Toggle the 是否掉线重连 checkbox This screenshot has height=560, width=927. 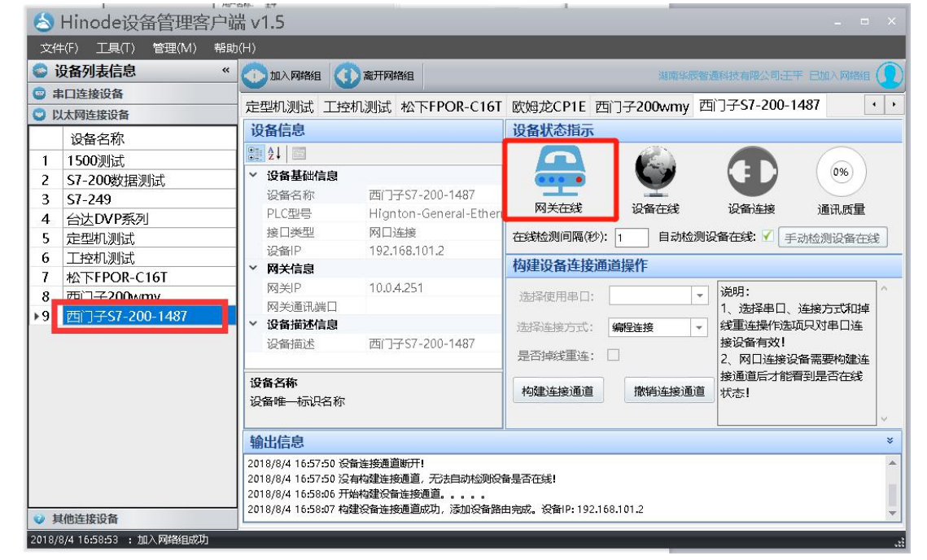(612, 353)
